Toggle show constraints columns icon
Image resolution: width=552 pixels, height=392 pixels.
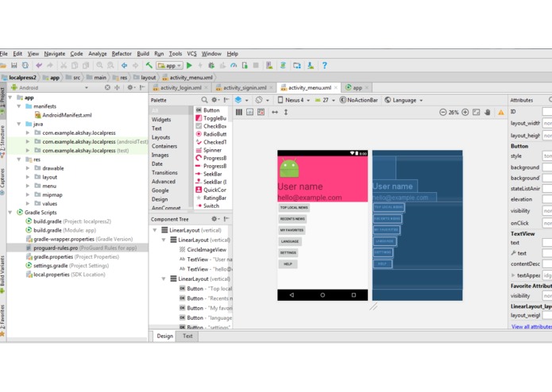click(x=239, y=113)
